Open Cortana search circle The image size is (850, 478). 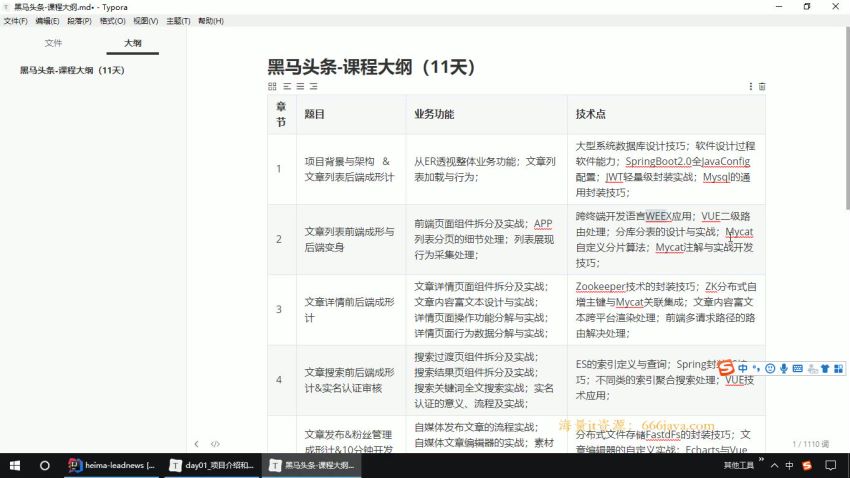click(x=44, y=466)
